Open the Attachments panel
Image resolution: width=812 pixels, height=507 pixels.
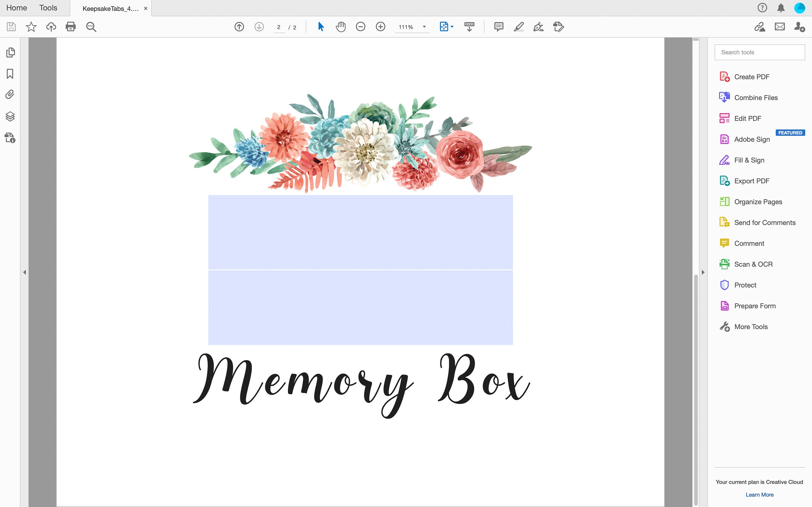(10, 95)
